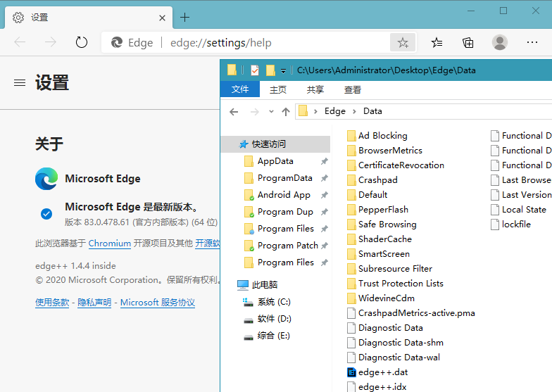The height and width of the screenshot is (392, 552).
Task: Open the 文件 ribbon tab
Action: point(240,89)
